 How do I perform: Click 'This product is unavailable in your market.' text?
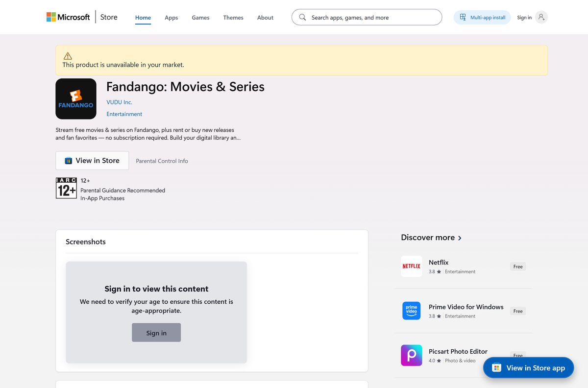123,65
